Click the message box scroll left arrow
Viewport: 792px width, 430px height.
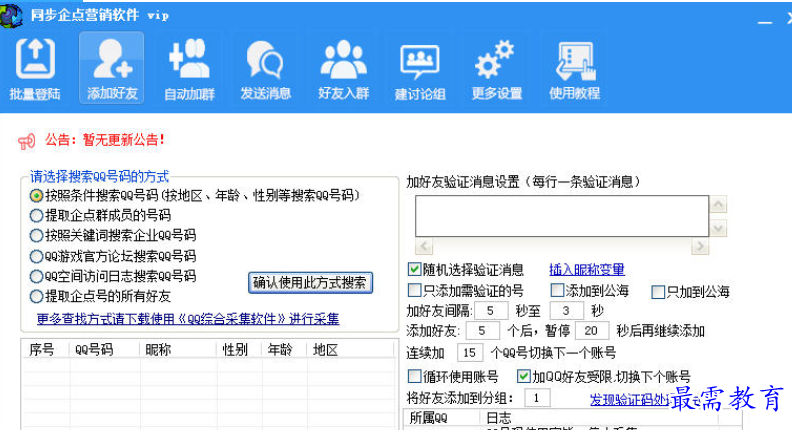click(x=424, y=246)
